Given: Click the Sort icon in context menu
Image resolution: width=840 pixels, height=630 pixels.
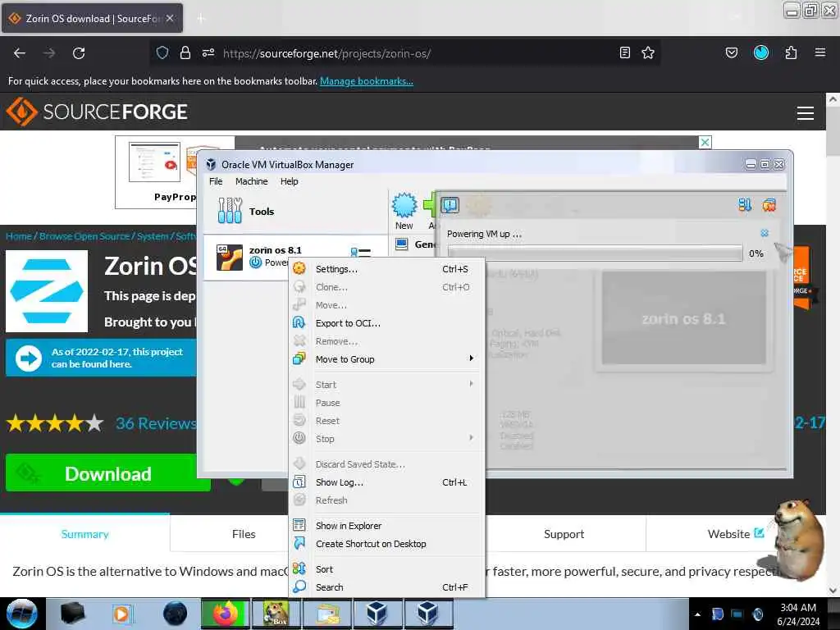Looking at the screenshot, I should [x=299, y=568].
